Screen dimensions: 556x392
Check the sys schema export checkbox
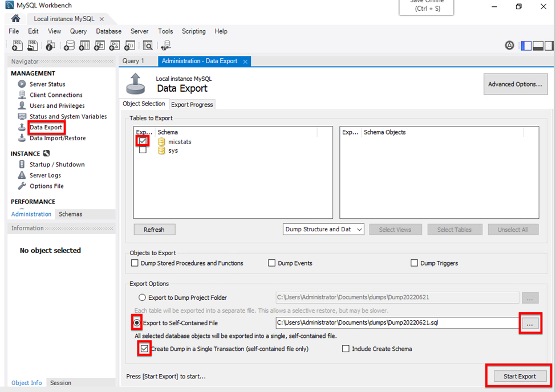tap(143, 150)
